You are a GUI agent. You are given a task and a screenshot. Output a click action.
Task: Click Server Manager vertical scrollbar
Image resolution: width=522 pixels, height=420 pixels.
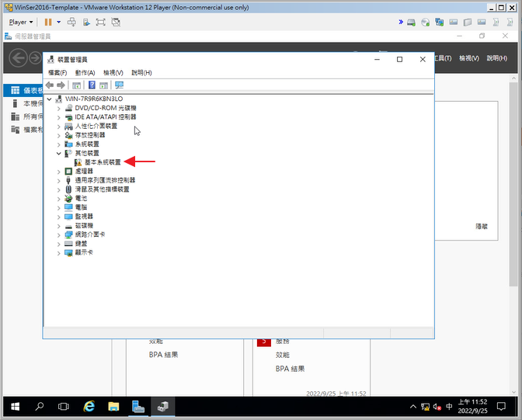tap(513, 183)
